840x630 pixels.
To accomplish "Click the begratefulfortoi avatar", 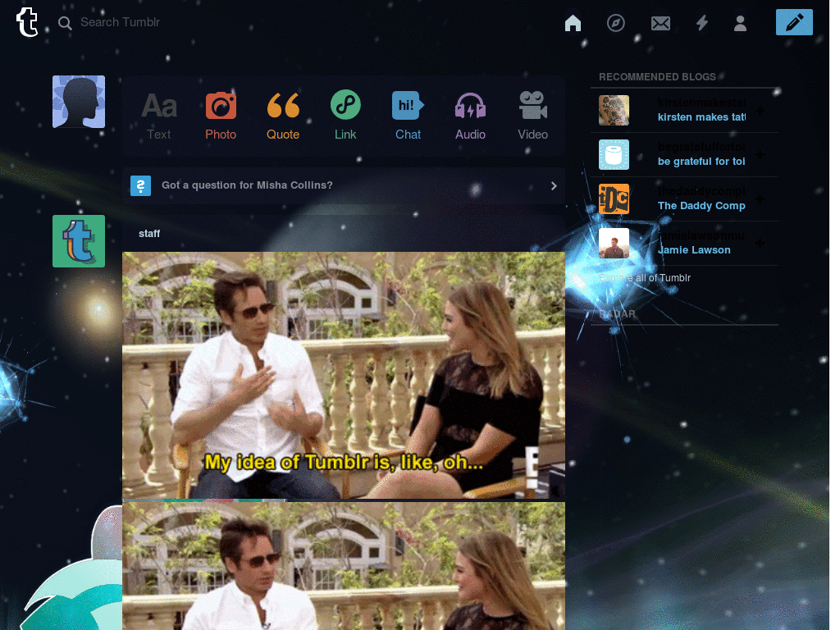I will 614,155.
